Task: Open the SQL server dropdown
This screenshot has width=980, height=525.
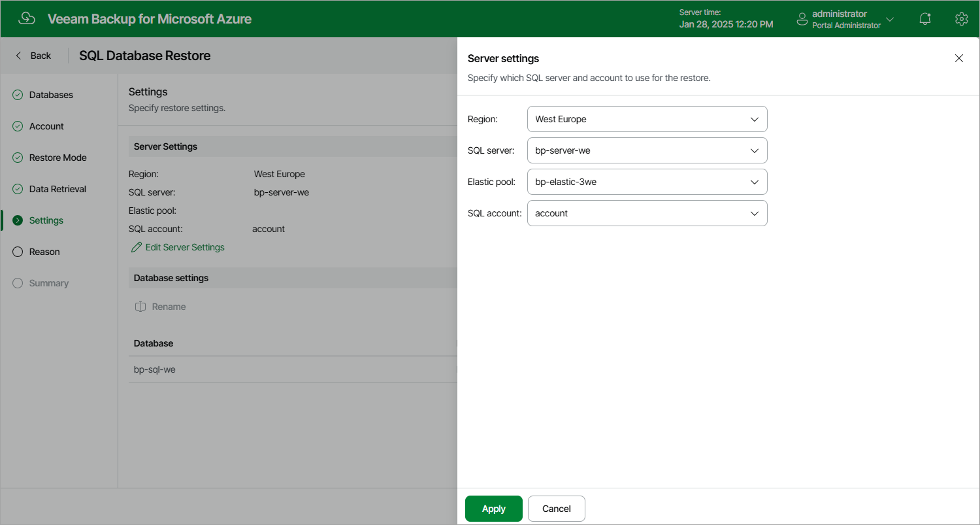Action: [x=647, y=150]
